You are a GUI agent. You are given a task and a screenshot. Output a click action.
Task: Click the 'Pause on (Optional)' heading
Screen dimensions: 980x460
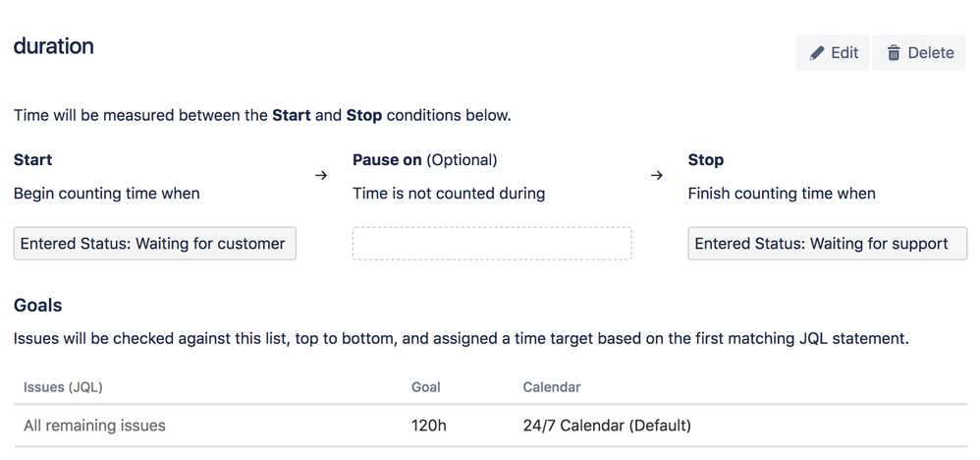click(425, 159)
